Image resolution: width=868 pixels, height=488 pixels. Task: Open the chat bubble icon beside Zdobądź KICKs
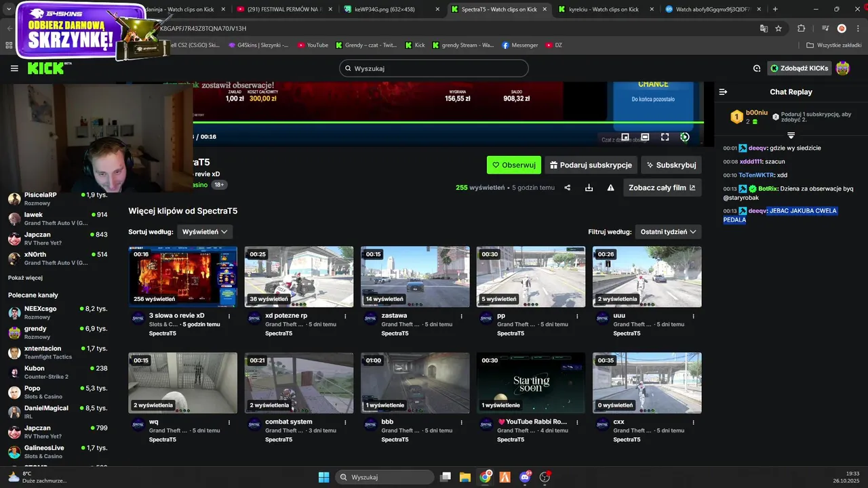tap(757, 68)
